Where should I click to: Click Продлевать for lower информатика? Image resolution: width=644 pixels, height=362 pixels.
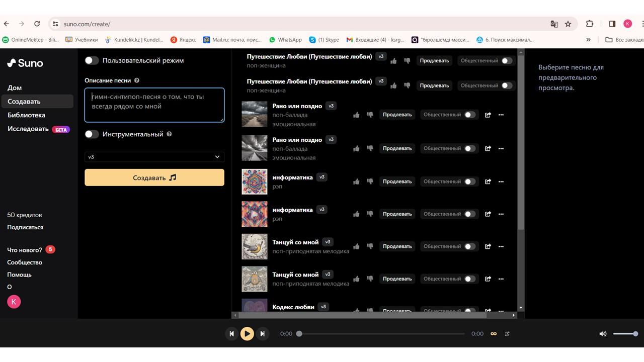(x=397, y=214)
